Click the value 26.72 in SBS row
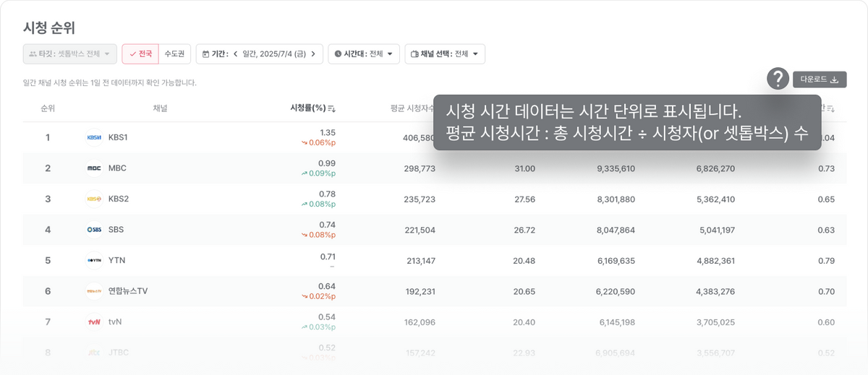Viewport: 868px width, 375px height. [x=524, y=230]
